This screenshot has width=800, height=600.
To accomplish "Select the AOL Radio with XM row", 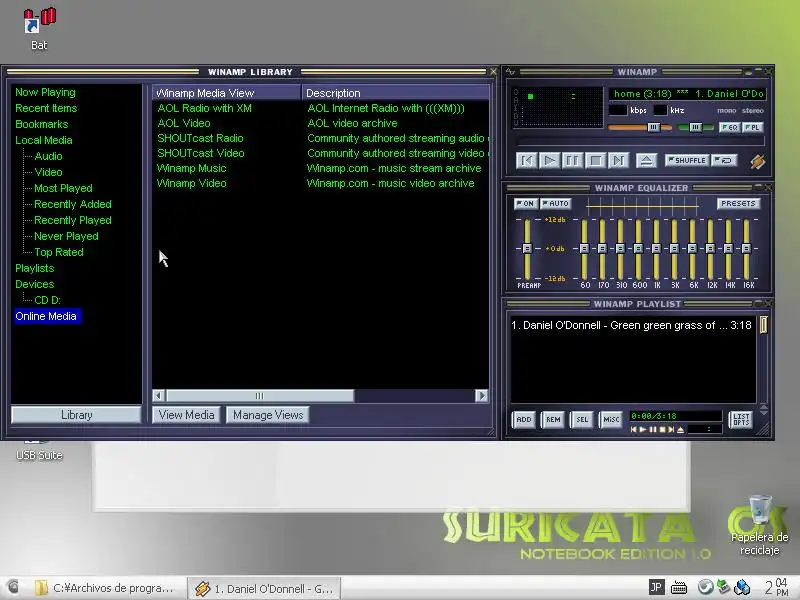I will 321,108.
